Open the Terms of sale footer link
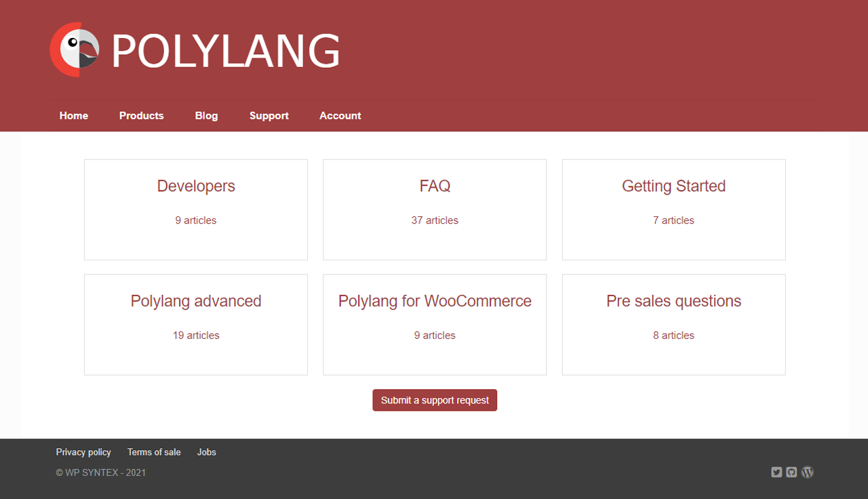Screen dimensions: 868x499 point(154,452)
